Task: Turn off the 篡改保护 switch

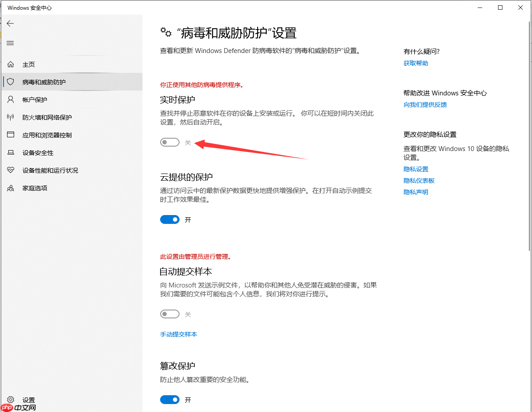Action: tap(169, 400)
